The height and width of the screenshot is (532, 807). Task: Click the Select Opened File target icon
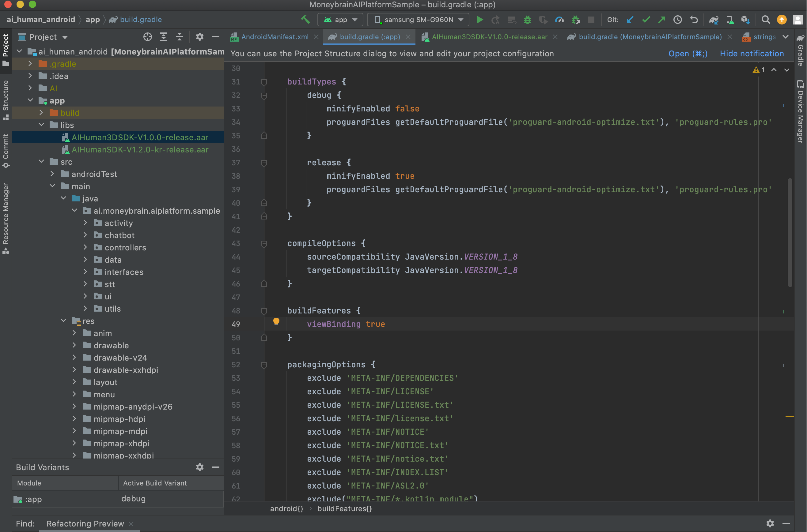point(147,37)
